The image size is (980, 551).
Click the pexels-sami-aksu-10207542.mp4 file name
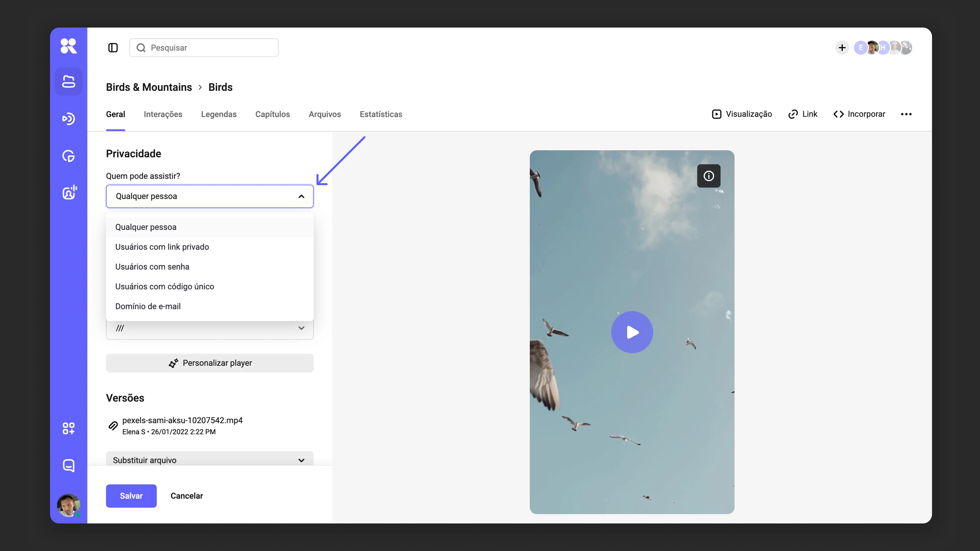click(182, 420)
